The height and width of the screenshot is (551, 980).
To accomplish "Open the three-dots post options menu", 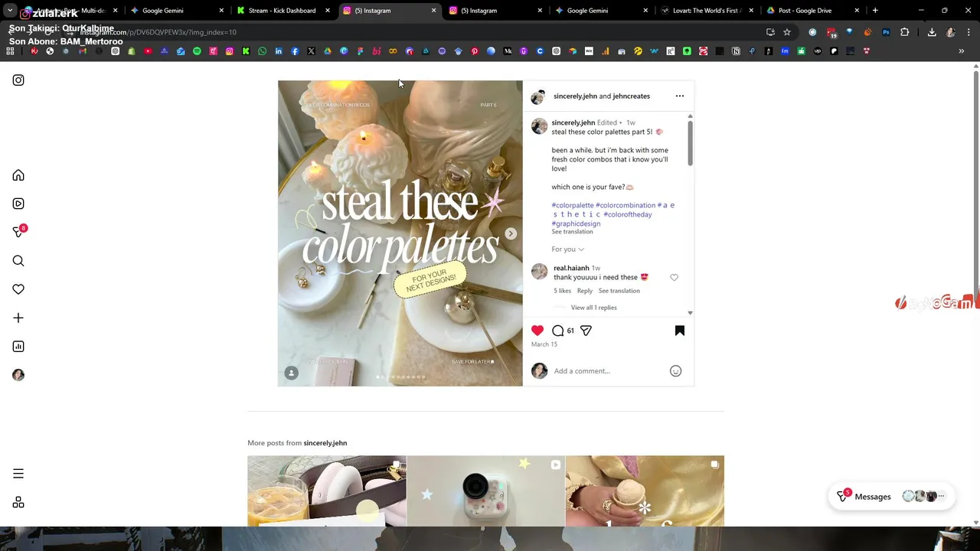I will click(x=680, y=96).
